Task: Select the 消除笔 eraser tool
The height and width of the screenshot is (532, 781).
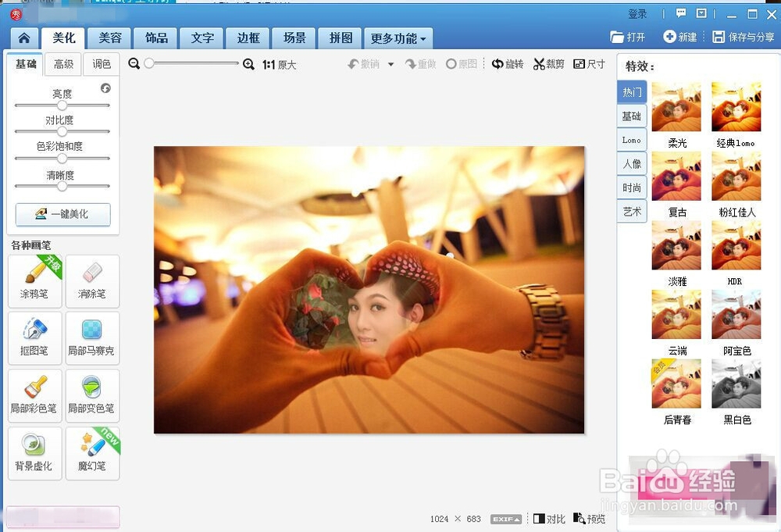Action: point(92,280)
